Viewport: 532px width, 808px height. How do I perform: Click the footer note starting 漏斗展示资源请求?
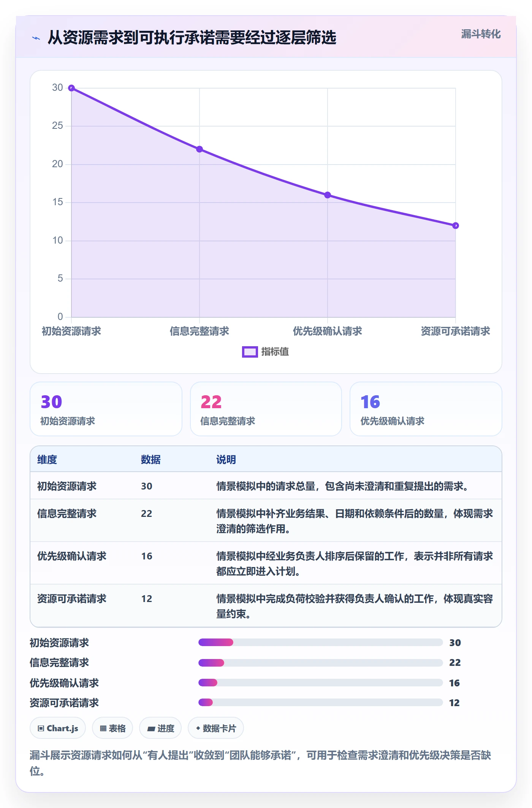point(261,763)
